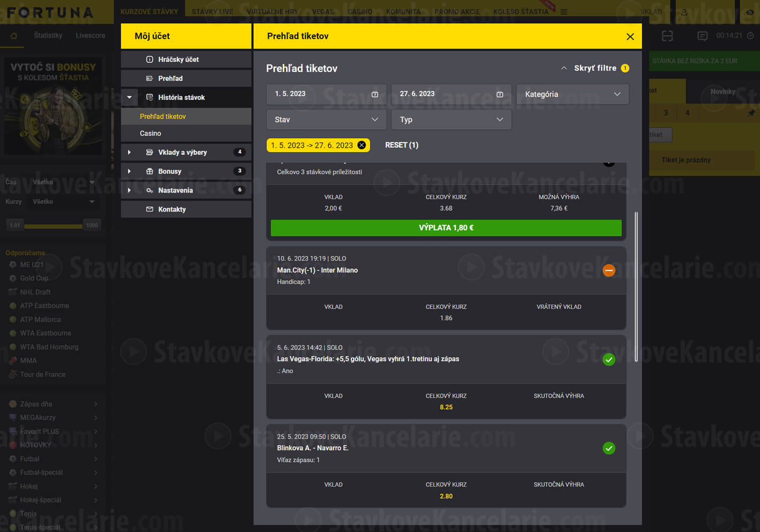Click RESET (1) filters link
760x532 pixels.
[x=402, y=145]
